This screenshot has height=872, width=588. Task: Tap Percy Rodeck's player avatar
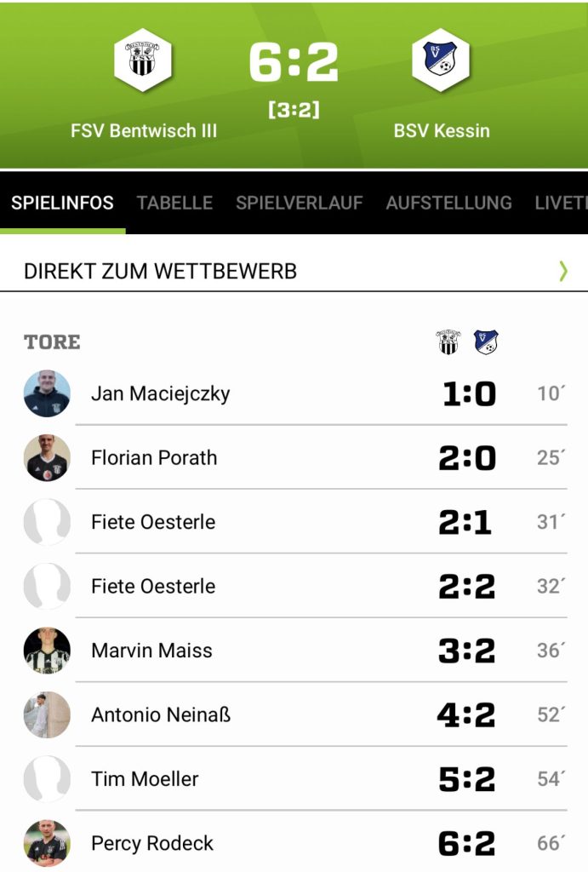[47, 843]
